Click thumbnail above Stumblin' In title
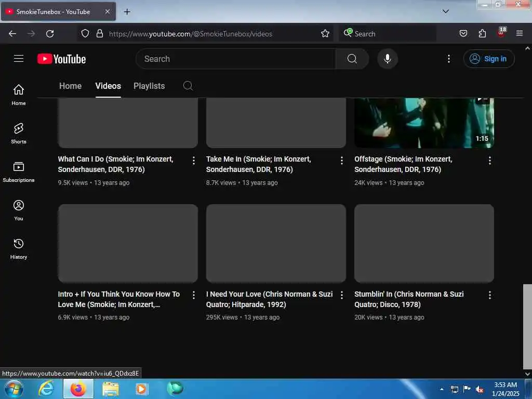This screenshot has width=532, height=399. 424,243
